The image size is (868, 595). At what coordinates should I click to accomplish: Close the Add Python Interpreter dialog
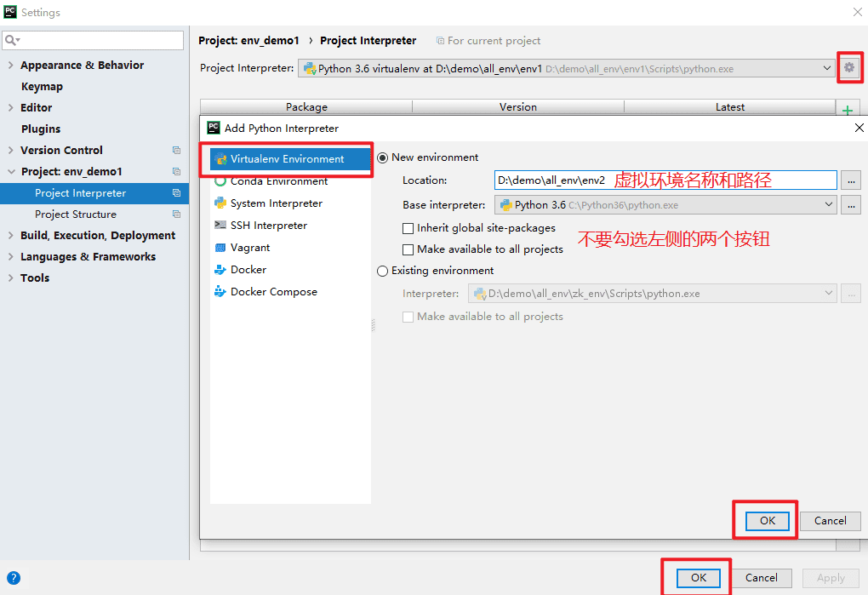(x=859, y=128)
